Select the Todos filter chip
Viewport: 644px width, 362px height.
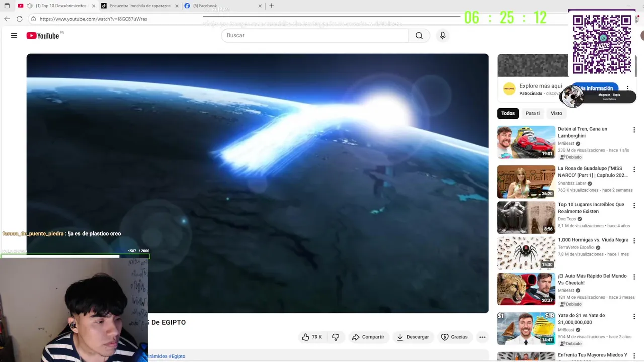pyautogui.click(x=508, y=113)
